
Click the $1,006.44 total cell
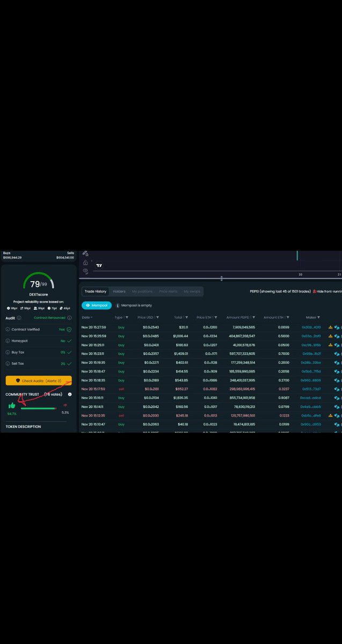[180, 336]
